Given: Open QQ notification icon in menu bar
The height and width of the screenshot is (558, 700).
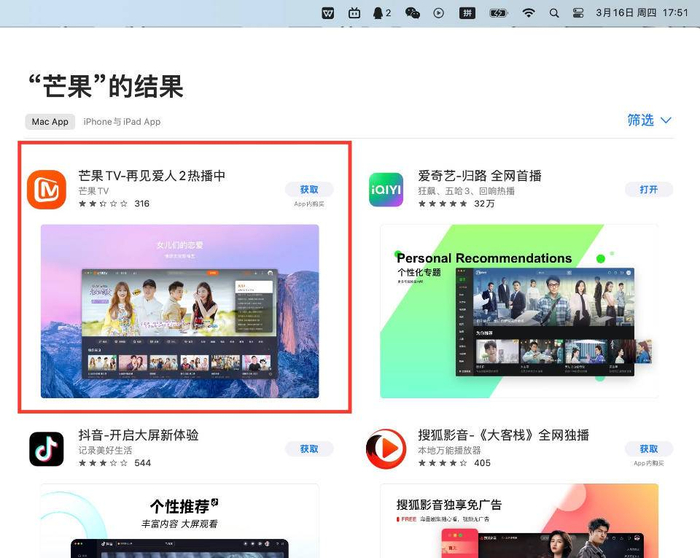Looking at the screenshot, I should pos(381,13).
